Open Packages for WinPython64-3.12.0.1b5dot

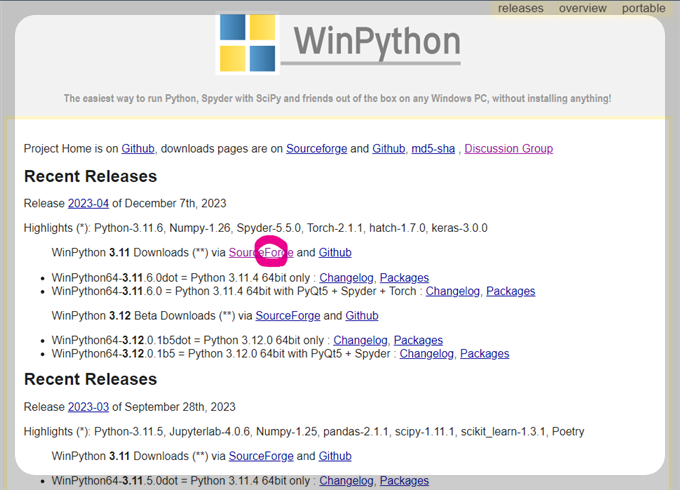pyautogui.click(x=418, y=340)
